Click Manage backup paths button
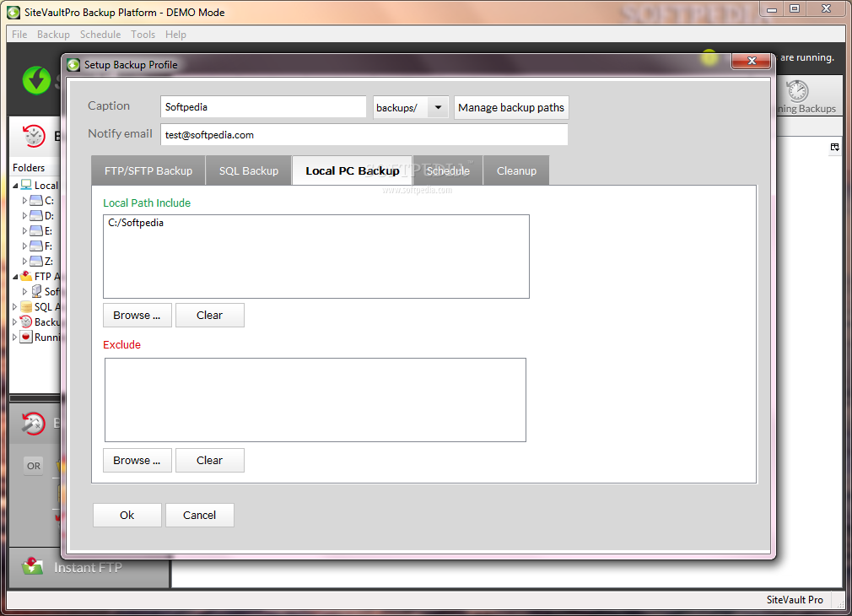Screen dimensions: 852x616 pyautogui.click(x=511, y=108)
